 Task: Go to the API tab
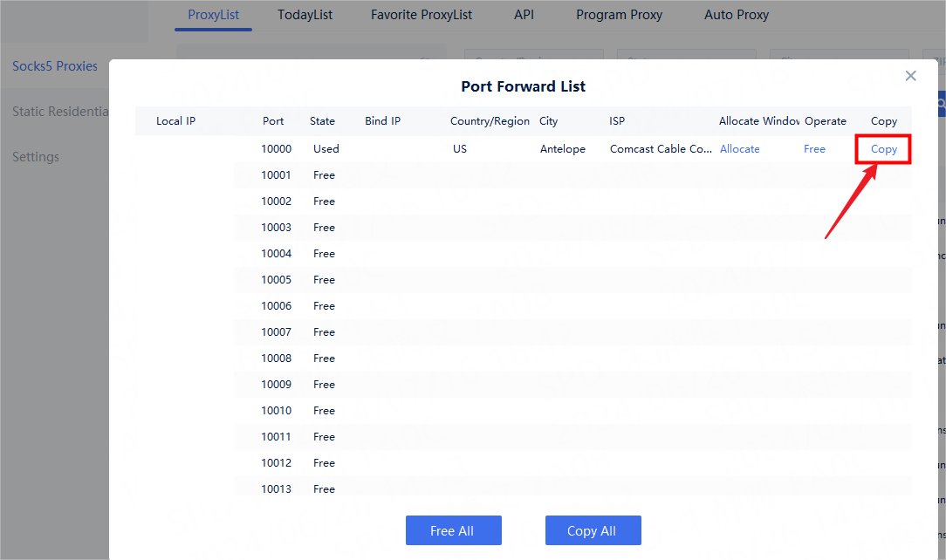point(524,15)
